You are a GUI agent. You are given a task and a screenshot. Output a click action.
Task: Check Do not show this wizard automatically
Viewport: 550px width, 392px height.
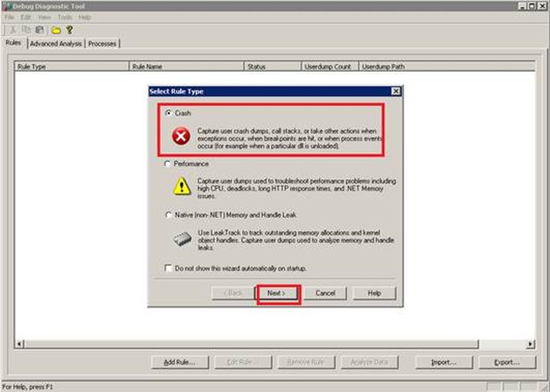coord(169,268)
